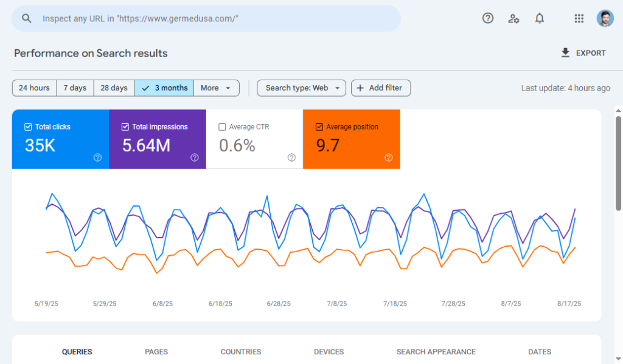Enable the Average CTR checkbox
This screenshot has height=364, width=623.
222,127
